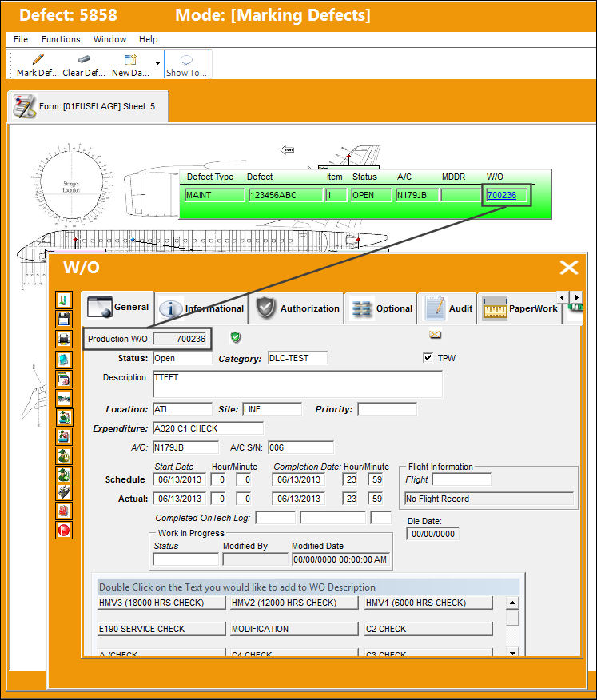
Task: Click the Defect field 123456ABC
Action: 286,195
